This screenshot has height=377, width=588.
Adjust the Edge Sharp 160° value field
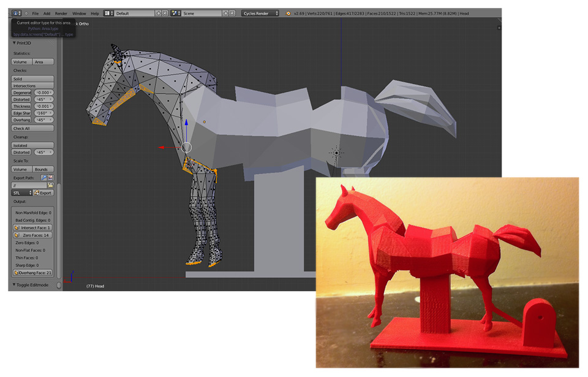click(44, 113)
